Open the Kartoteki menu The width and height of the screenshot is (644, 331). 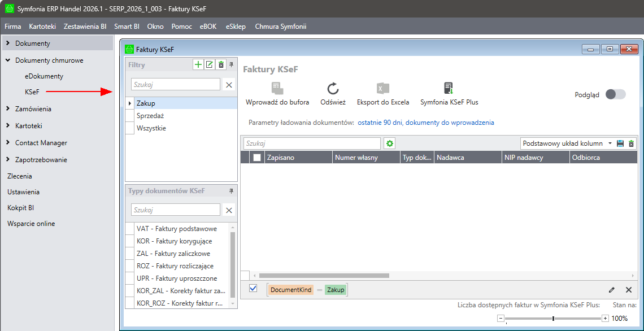42,27
